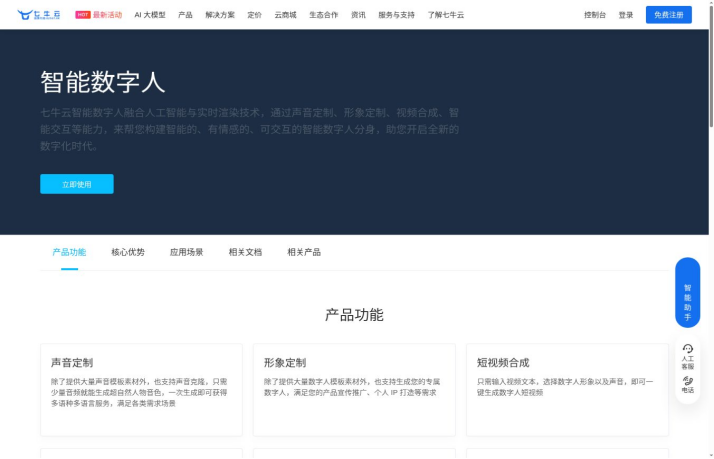Screen dimensions: 714x459
Task: Click the 立即使用 button
Action: click(x=77, y=184)
